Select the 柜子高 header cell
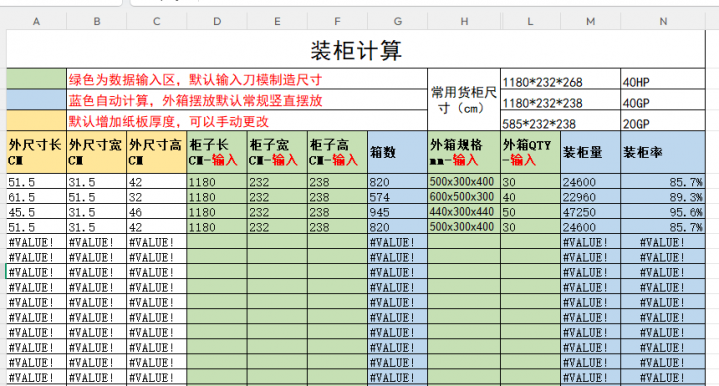This screenshot has height=386, width=719. click(x=337, y=152)
